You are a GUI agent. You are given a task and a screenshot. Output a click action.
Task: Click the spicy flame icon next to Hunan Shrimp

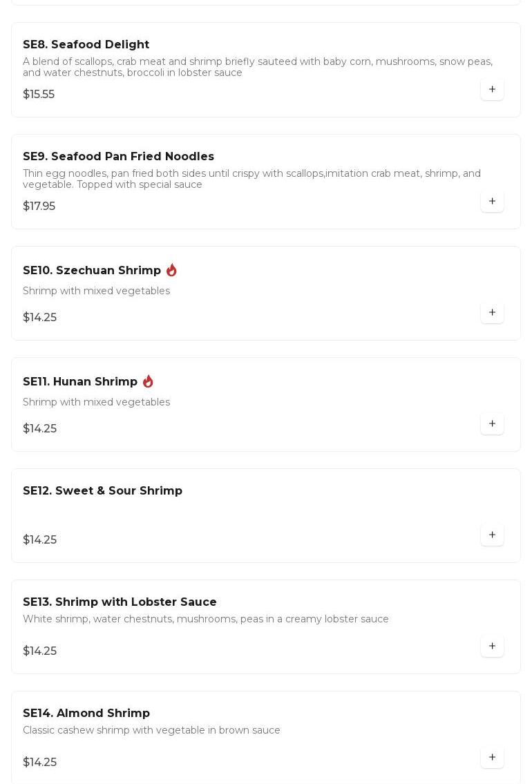tap(148, 381)
